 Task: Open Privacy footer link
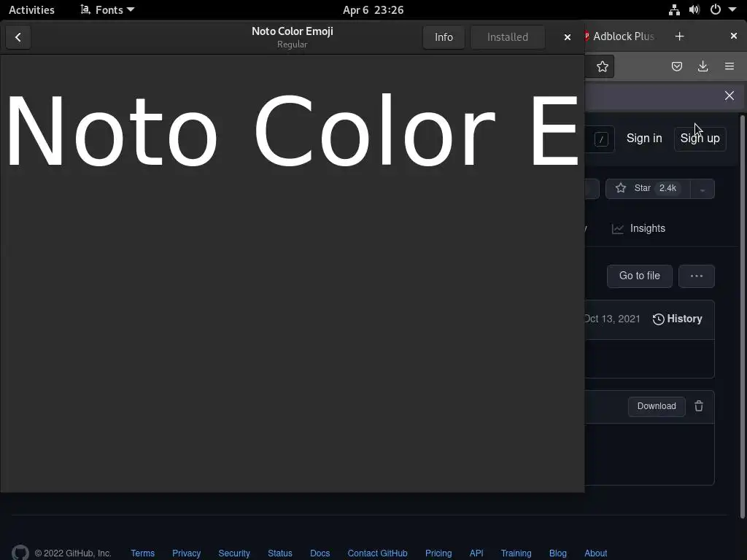[x=186, y=553]
